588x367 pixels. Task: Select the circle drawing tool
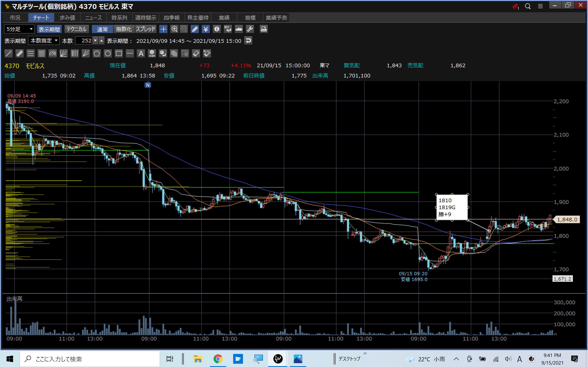(x=108, y=53)
